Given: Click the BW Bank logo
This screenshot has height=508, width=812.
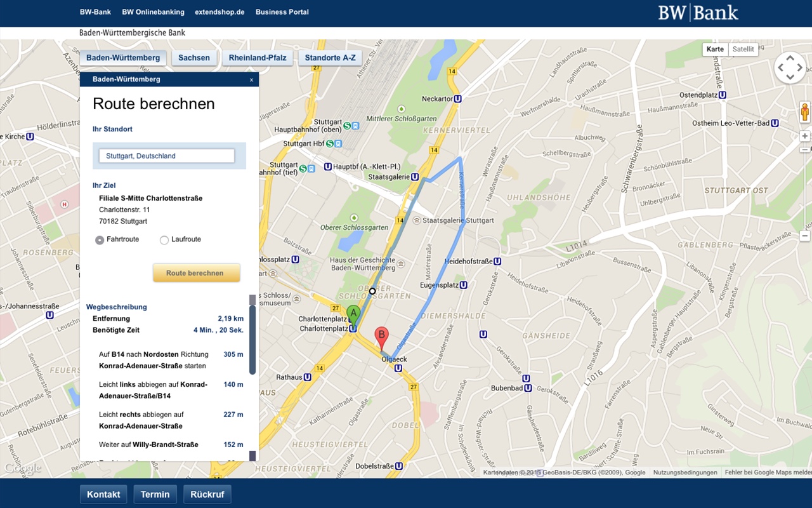Looking at the screenshot, I should point(698,13).
